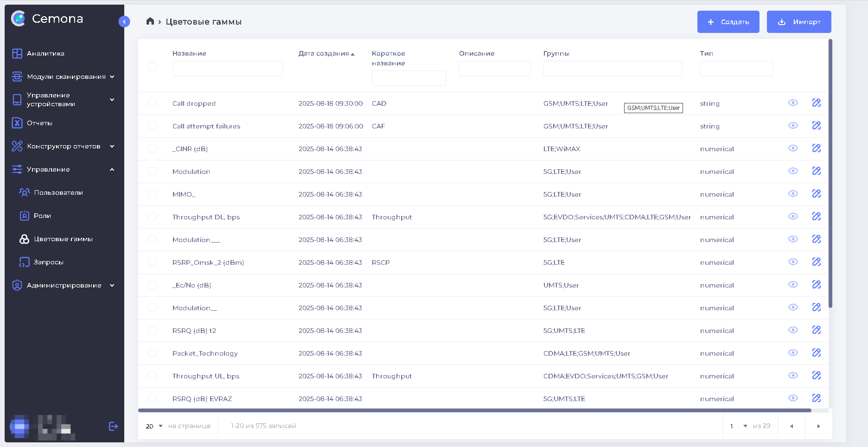868x447 pixels.
Task: Click the logout icon in the sidebar
Action: click(113, 426)
